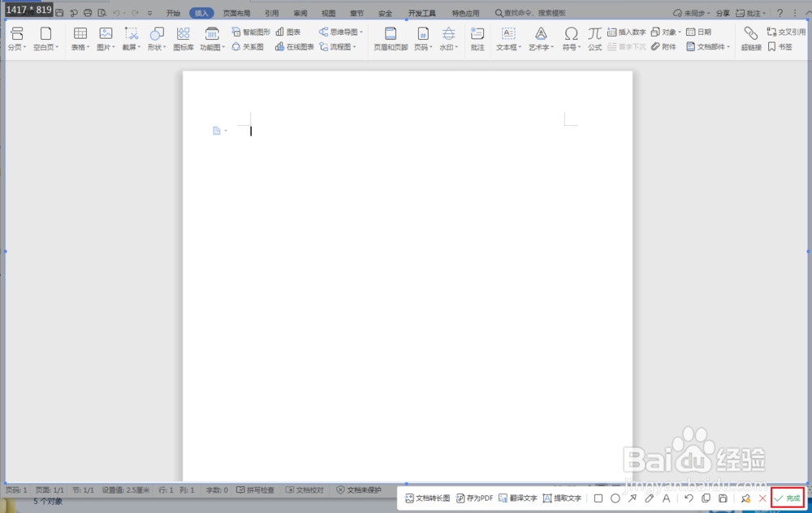This screenshot has width=812, height=513.
Task: Click the 图片 (Picture) insert icon
Action: point(106,34)
